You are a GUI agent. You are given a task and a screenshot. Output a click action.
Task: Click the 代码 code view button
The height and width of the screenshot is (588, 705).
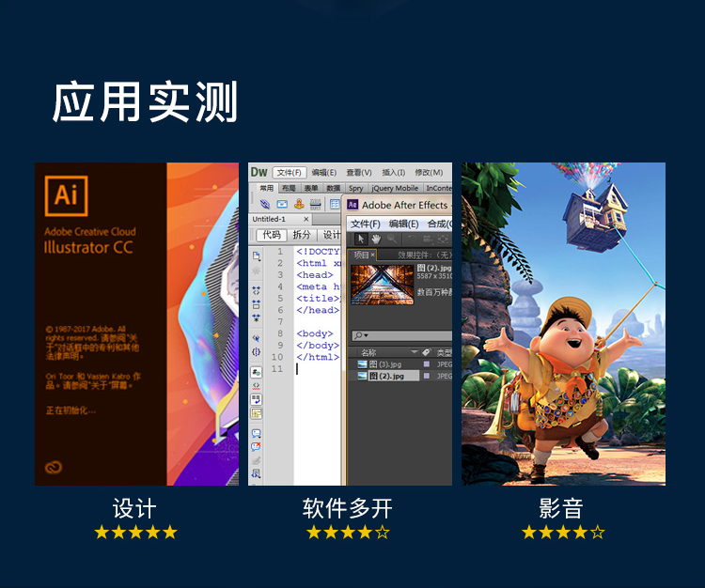coord(271,235)
